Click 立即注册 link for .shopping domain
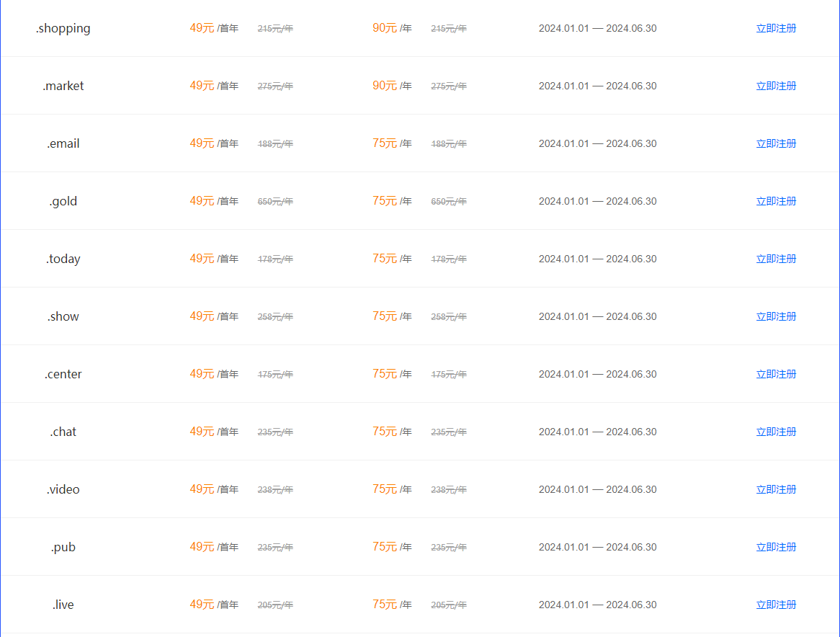Viewport: 840px width, 637px height. click(776, 28)
